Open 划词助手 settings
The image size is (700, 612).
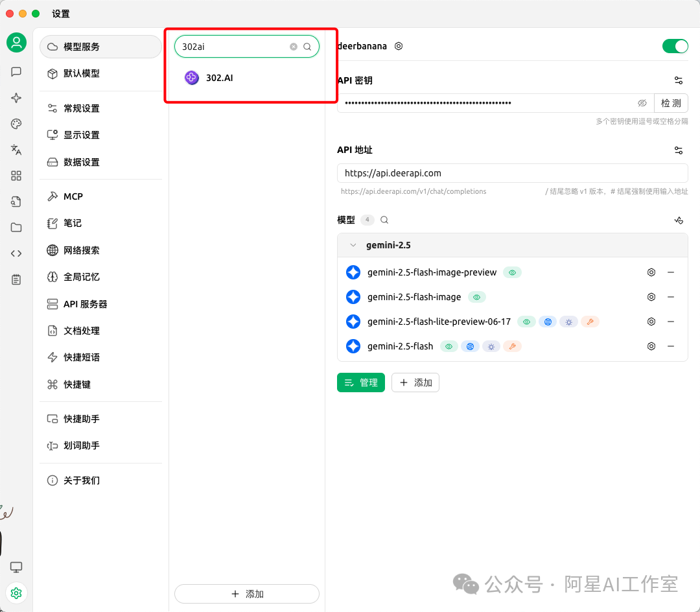pyautogui.click(x=100, y=445)
